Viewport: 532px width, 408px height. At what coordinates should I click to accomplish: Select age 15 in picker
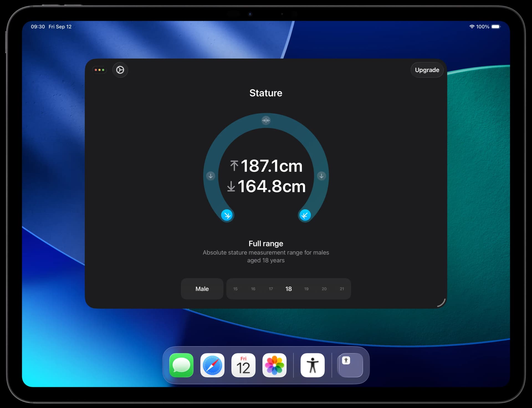tap(235, 289)
